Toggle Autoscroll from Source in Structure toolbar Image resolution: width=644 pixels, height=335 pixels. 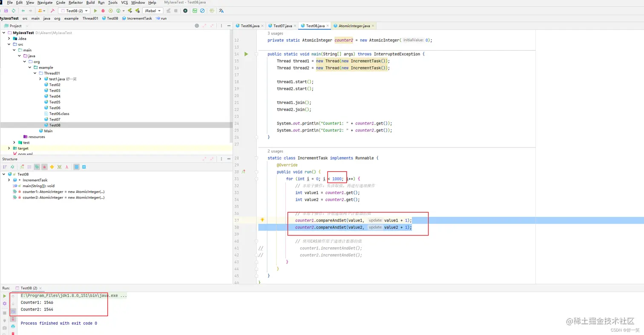(x=84, y=167)
